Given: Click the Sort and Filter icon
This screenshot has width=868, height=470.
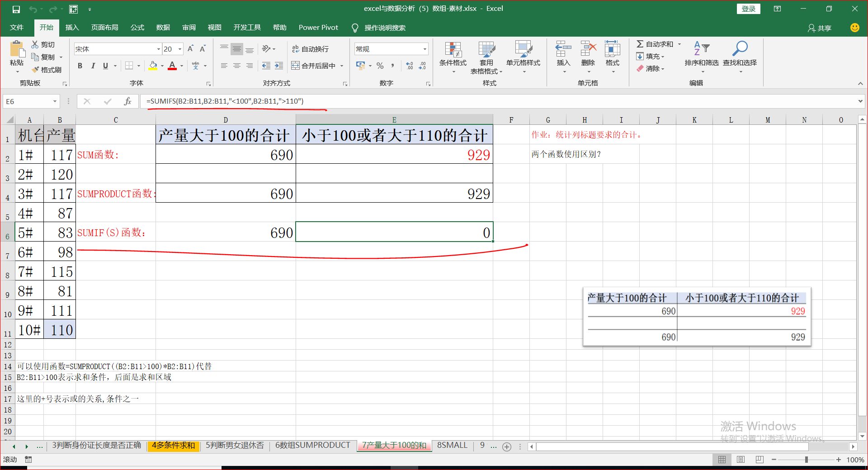Looking at the screenshot, I should click(x=702, y=49).
